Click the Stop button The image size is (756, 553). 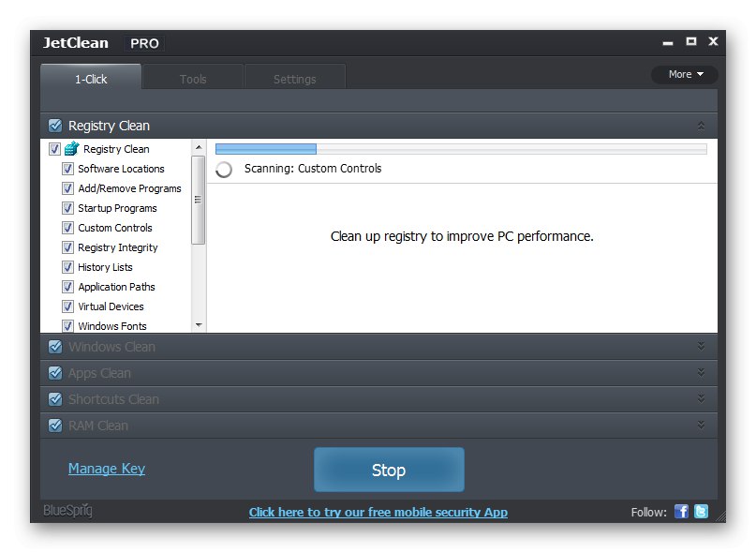point(389,470)
